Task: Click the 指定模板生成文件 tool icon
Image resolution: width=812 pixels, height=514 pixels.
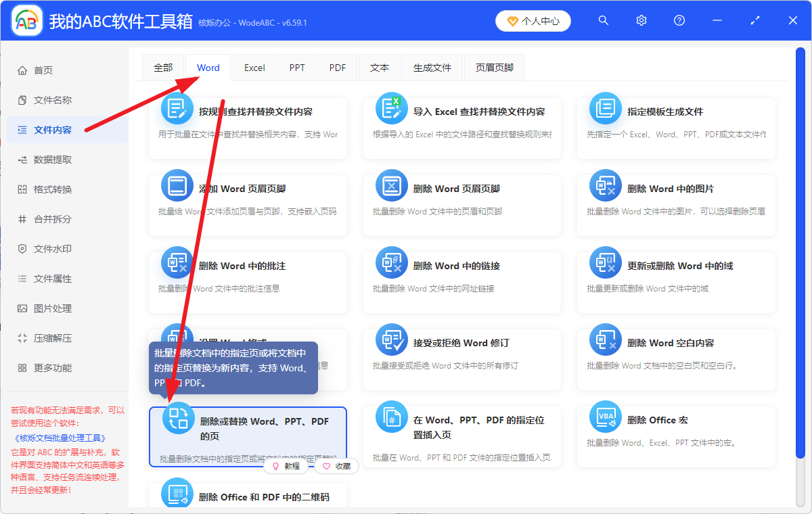Action: click(x=605, y=108)
